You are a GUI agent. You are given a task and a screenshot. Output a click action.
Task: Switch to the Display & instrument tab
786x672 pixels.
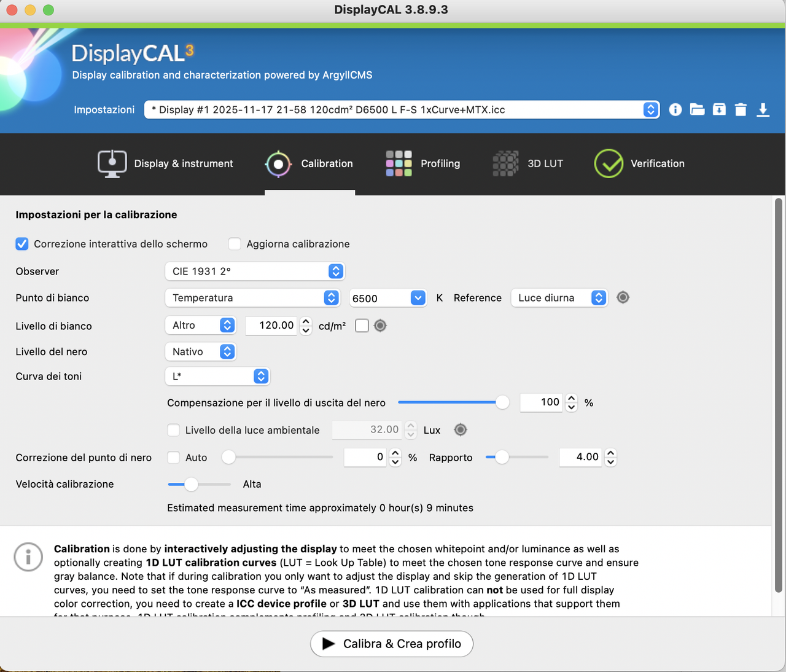pos(184,163)
